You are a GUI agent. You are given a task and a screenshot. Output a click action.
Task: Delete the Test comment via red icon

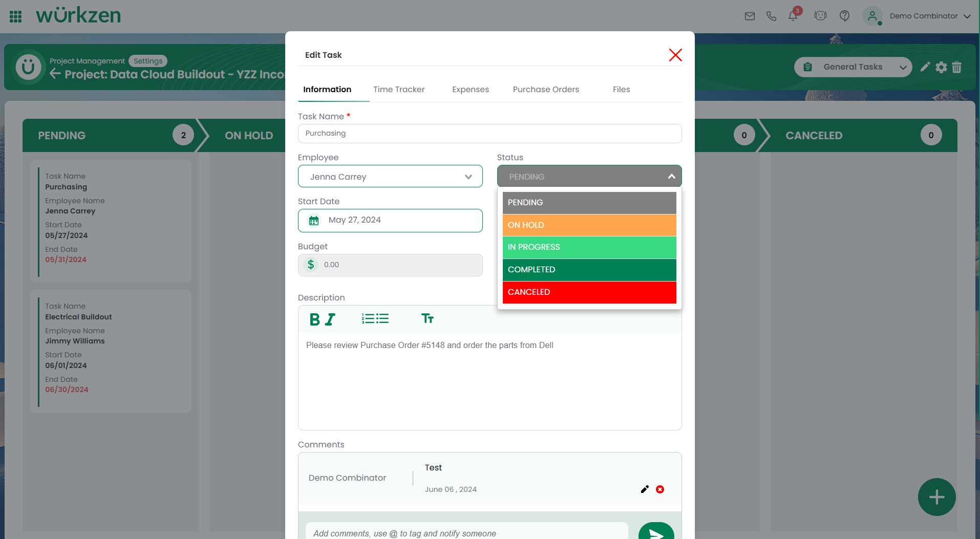(x=660, y=489)
